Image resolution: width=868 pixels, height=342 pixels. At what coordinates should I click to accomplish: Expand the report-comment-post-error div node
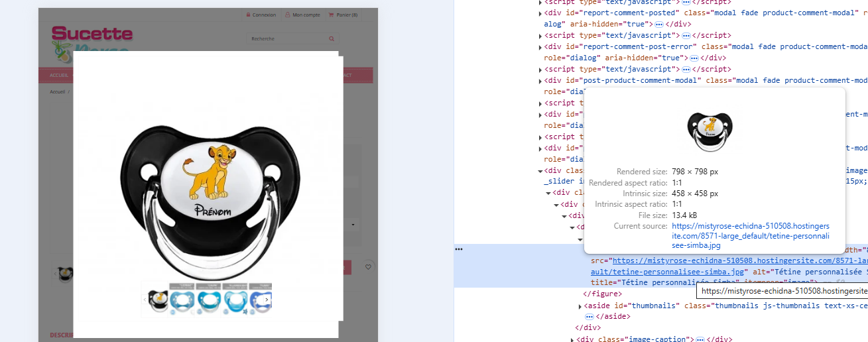click(540, 46)
